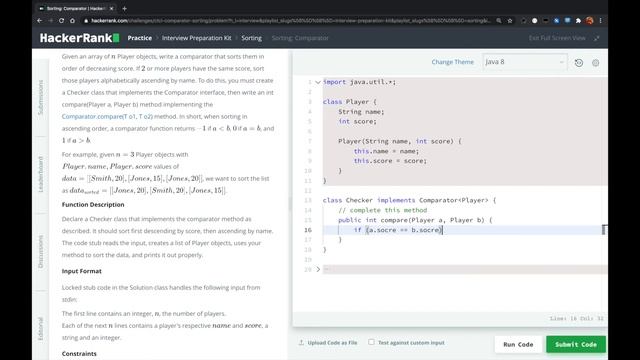Go to browser home page icon

72,20
